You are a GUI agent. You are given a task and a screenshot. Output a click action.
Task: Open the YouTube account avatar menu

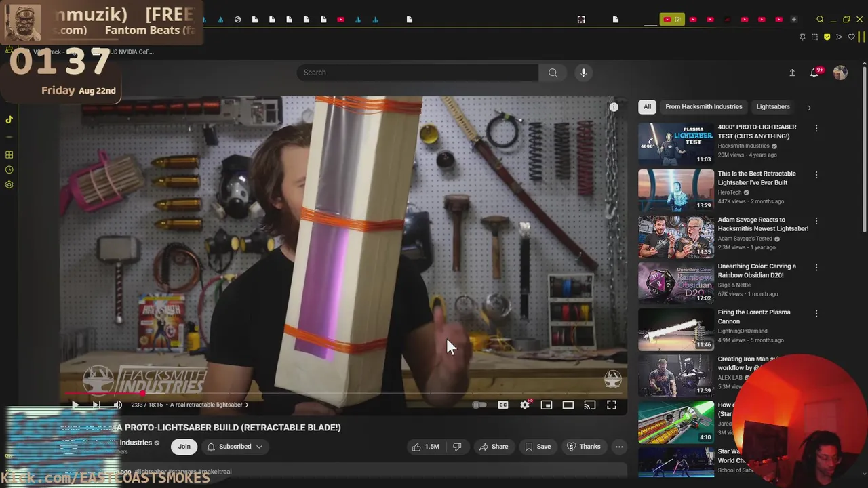point(840,73)
